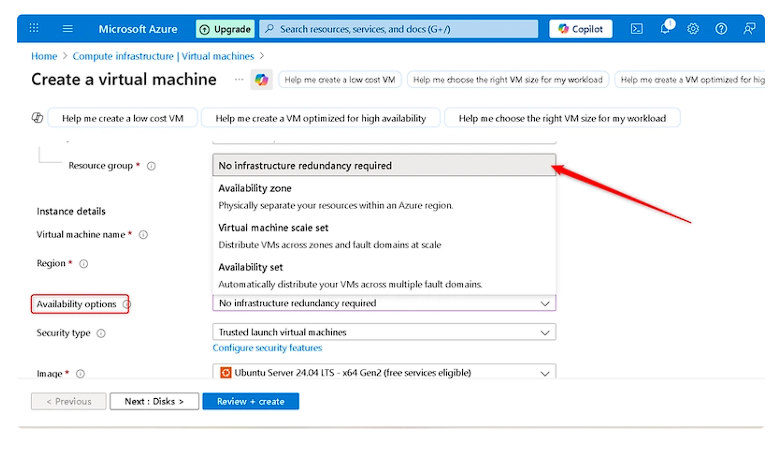Open the Security type dropdown
Screen dimensions: 783x450
point(384,332)
